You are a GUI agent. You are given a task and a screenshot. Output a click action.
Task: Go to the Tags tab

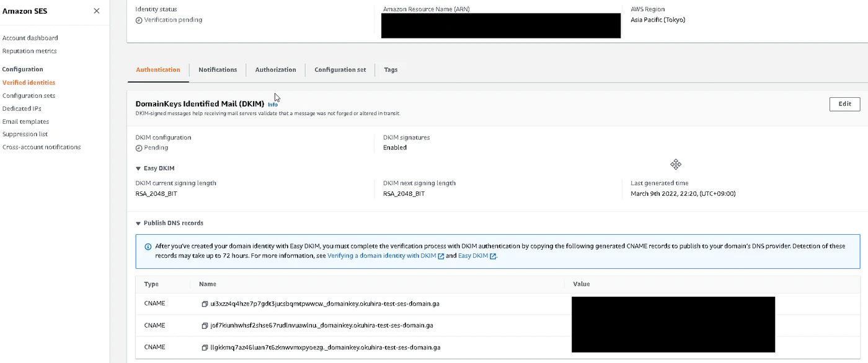click(391, 70)
